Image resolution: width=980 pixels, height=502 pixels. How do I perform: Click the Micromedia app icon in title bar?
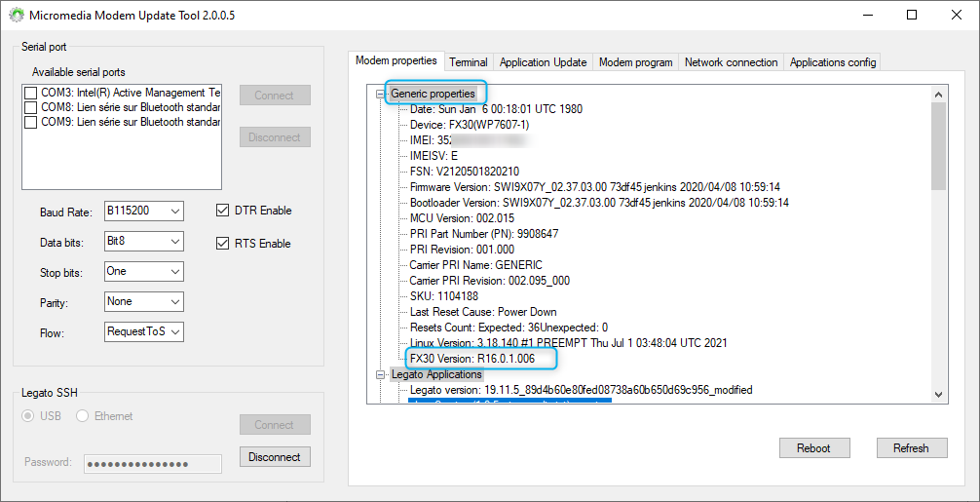pyautogui.click(x=16, y=16)
